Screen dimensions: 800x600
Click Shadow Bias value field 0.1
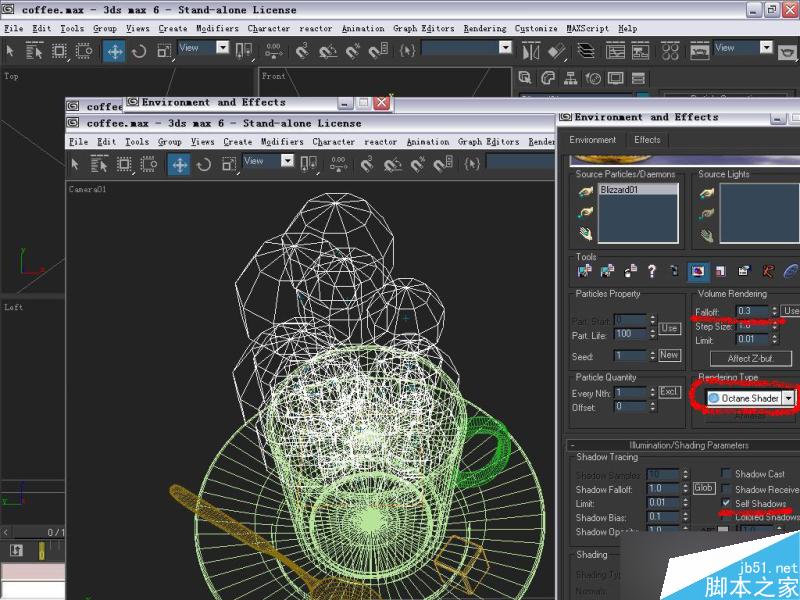coord(663,517)
